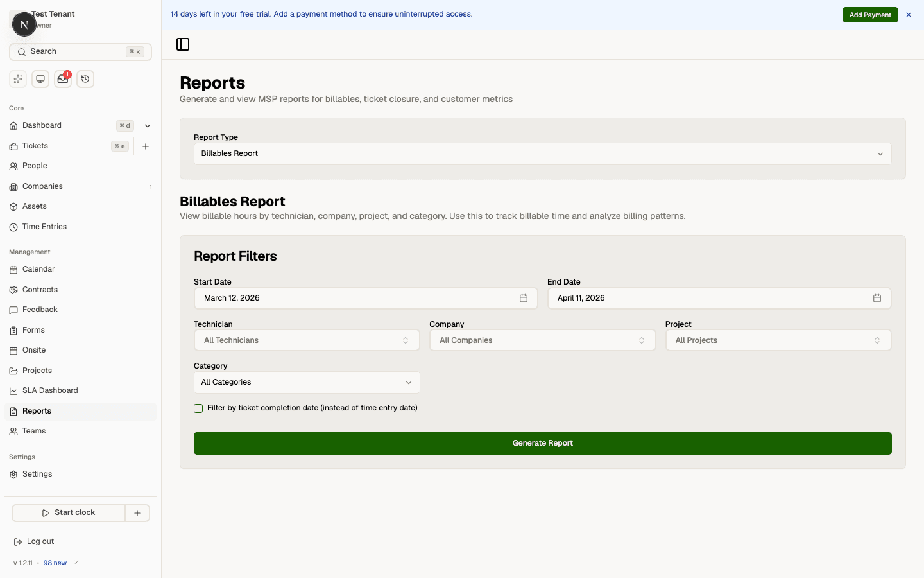Image resolution: width=924 pixels, height=578 pixels.
Task: Open the history clock icon
Action: 85,78
